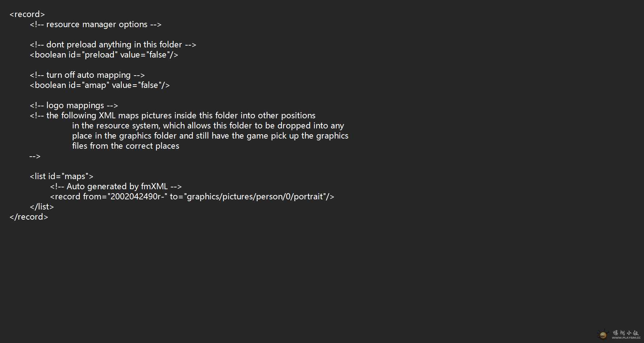Screen dimensions: 644x343
Task: Click the line starting "in the resource system"
Action: 208,126
